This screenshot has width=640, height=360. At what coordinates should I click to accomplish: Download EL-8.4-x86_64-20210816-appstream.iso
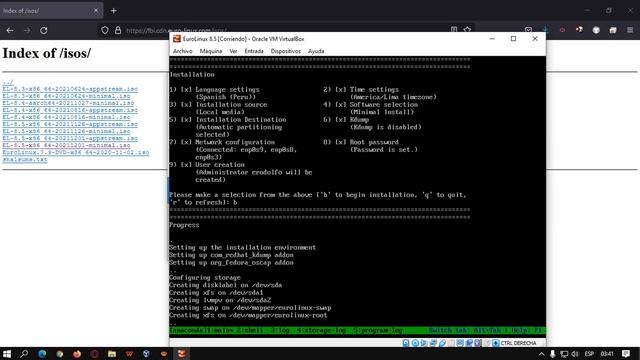coord(70,110)
